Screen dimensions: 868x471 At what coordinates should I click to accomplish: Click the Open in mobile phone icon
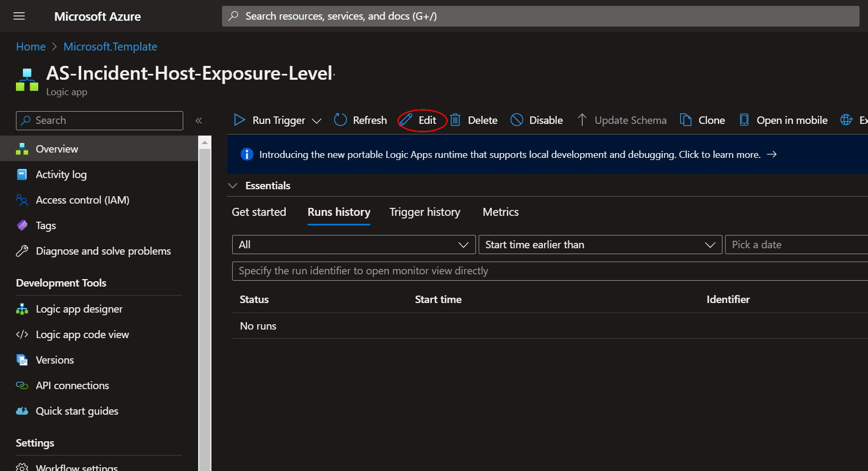point(744,120)
